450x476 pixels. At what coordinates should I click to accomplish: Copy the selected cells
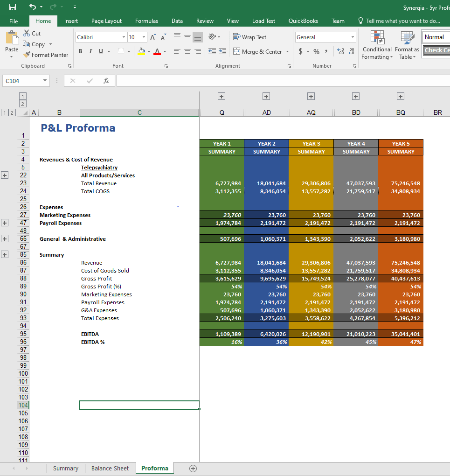35,44
